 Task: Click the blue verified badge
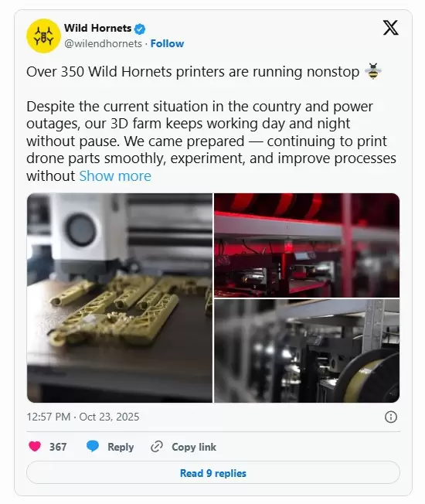(140, 29)
